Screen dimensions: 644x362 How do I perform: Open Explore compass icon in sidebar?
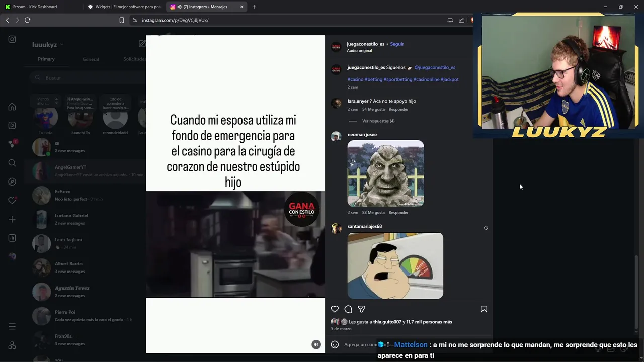point(12,182)
